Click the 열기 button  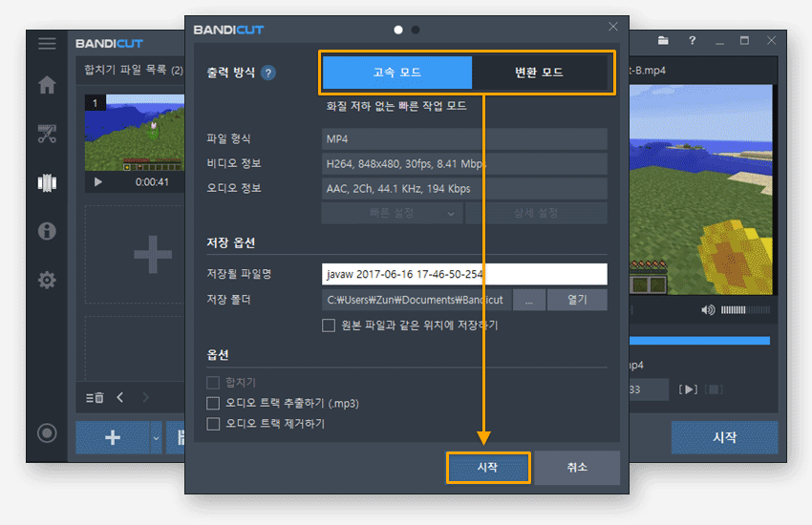(x=577, y=300)
